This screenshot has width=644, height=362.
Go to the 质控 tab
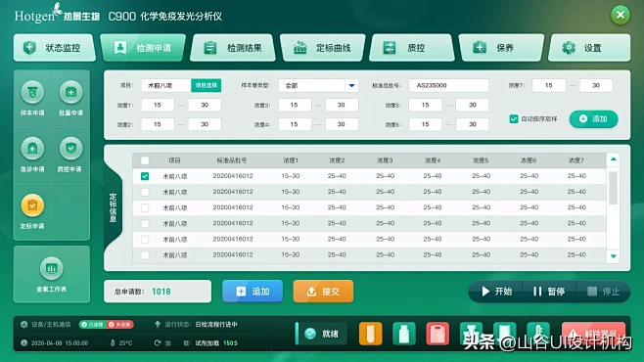coord(412,48)
